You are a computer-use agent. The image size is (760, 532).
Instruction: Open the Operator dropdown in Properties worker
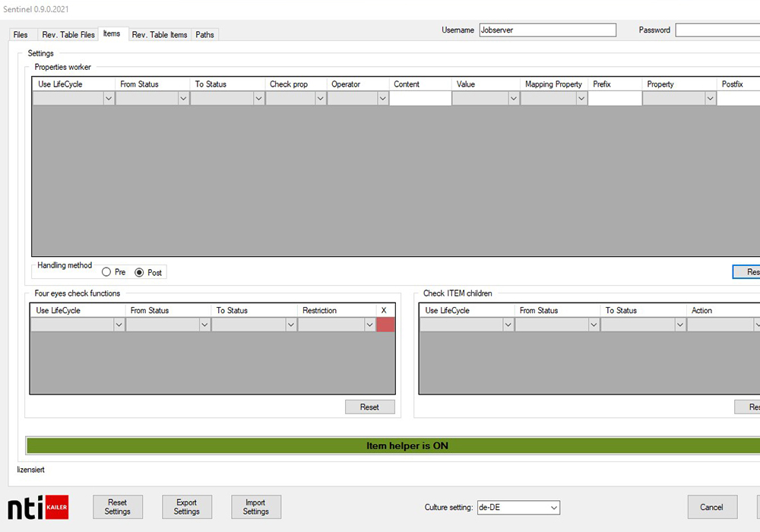point(382,99)
